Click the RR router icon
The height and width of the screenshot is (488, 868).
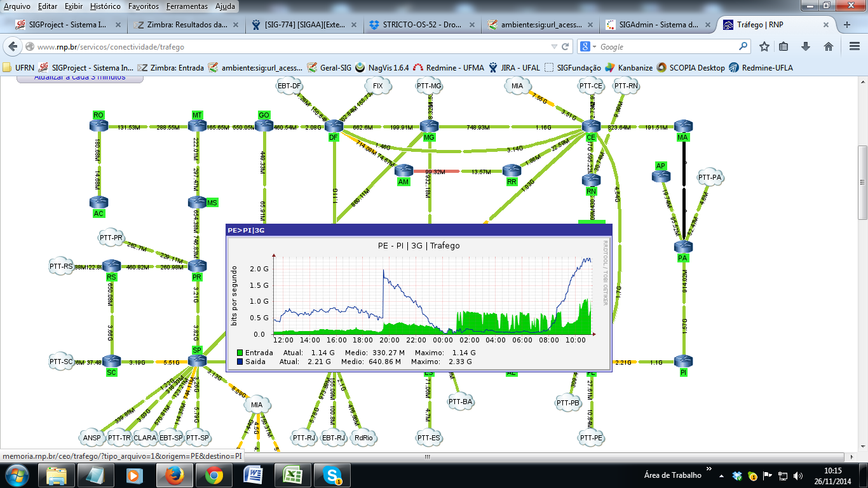[512, 170]
